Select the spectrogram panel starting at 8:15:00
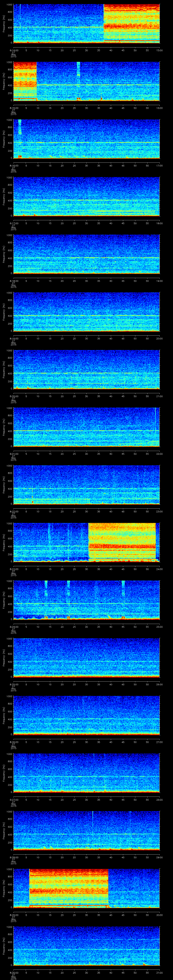The height and width of the screenshot is (980, 173). 86,81
